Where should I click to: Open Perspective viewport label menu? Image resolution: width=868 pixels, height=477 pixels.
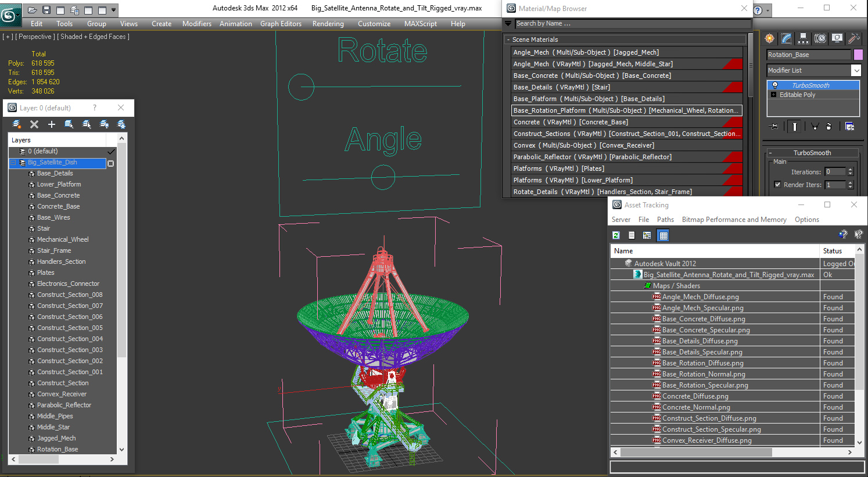tap(35, 37)
